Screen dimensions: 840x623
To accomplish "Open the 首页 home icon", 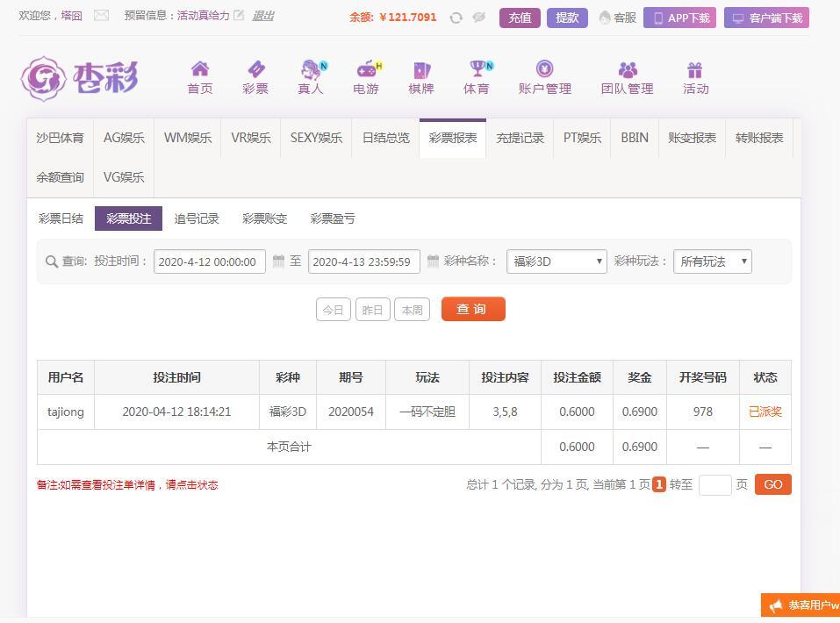I will click(x=200, y=70).
